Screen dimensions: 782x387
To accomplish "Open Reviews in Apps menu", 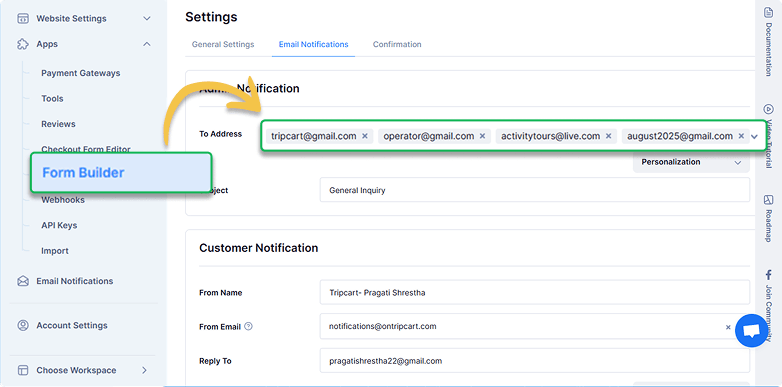I will pyautogui.click(x=58, y=124).
